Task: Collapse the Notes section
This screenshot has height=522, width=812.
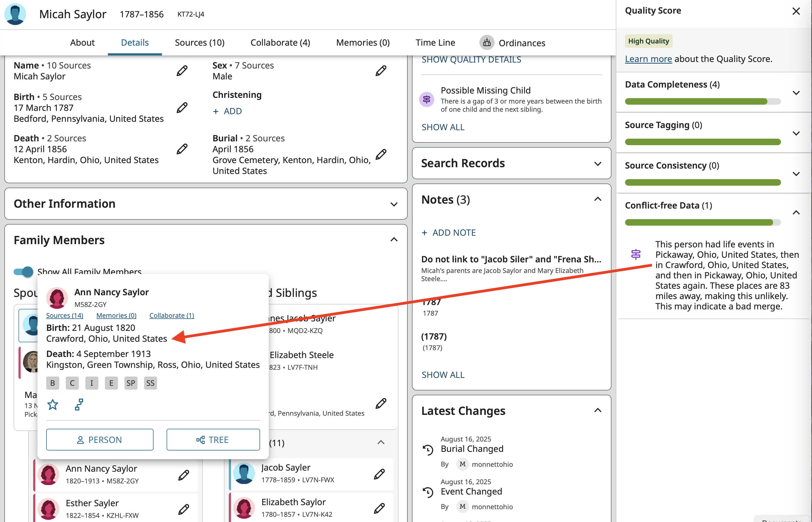Action: [x=598, y=199]
